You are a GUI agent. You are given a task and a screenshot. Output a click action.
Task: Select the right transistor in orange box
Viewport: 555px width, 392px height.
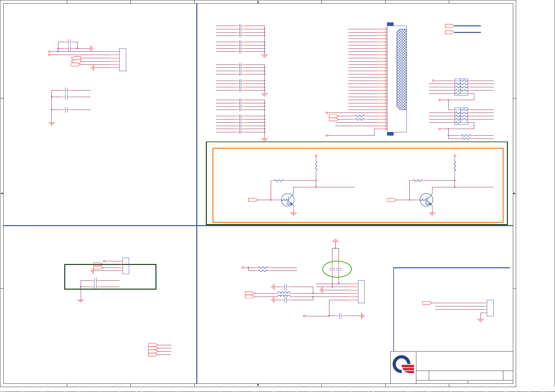[426, 200]
